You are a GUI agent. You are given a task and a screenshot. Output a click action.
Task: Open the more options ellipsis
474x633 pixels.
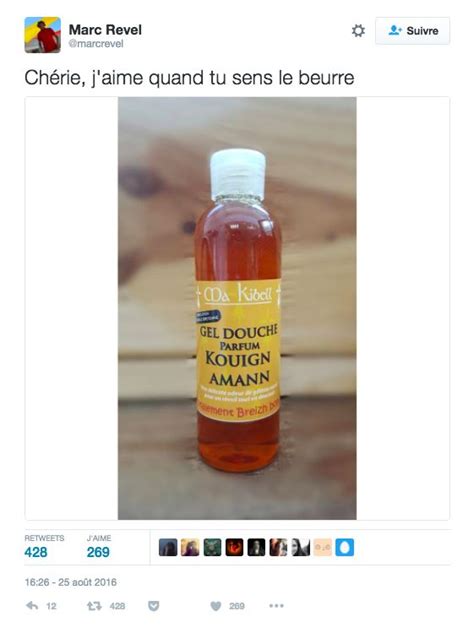pyautogui.click(x=276, y=606)
